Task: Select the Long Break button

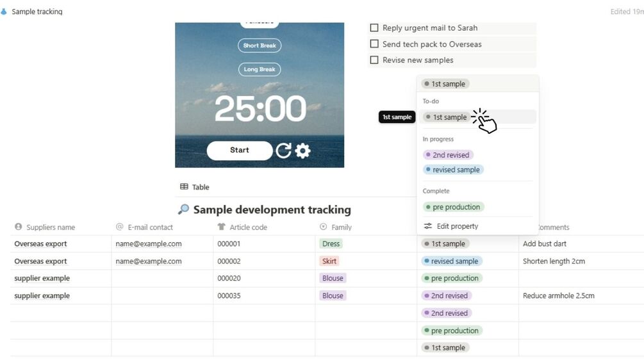Action: point(260,69)
